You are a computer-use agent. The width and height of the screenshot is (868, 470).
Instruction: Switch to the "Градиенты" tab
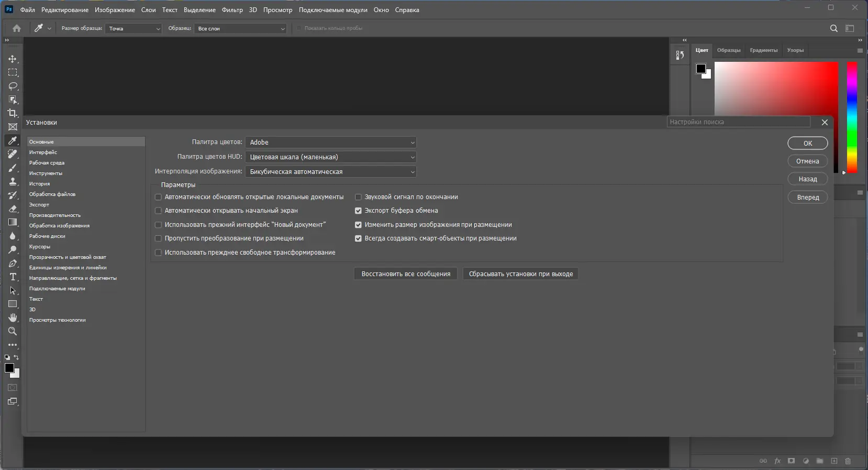click(764, 50)
